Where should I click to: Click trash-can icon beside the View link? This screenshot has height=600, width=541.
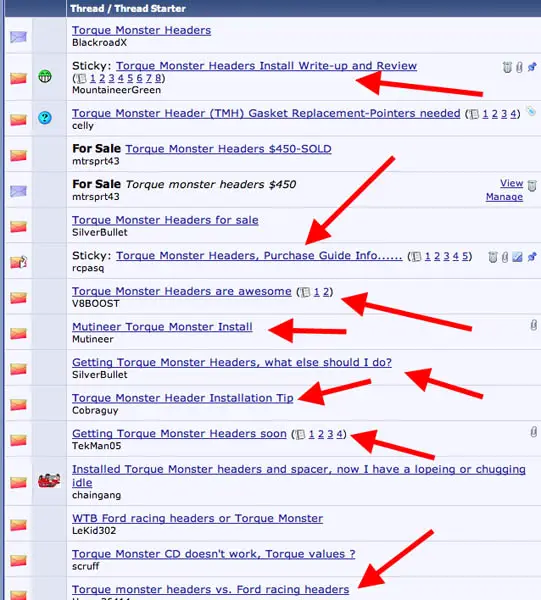click(x=532, y=185)
